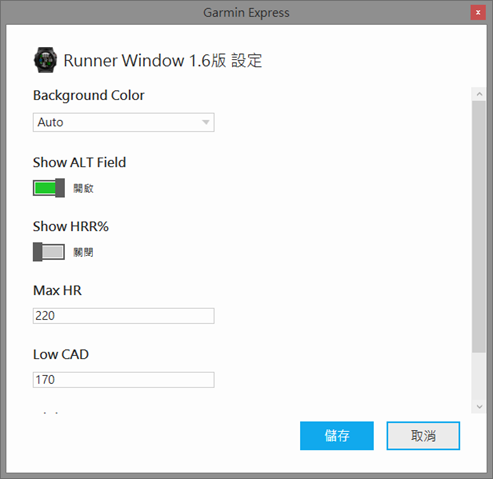493x479 pixels.
Task: Click the Runner Window 1.6版 設定 heading
Action: [x=163, y=61]
